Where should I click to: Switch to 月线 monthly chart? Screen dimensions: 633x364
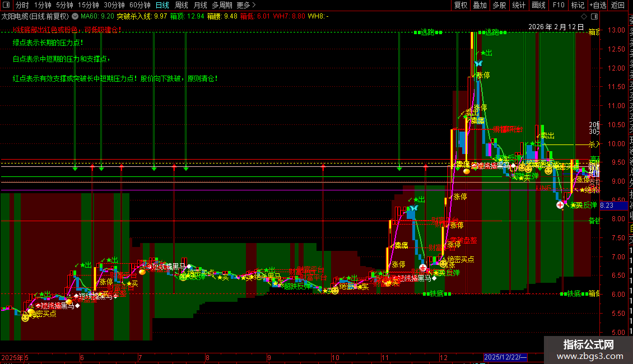(200, 5)
